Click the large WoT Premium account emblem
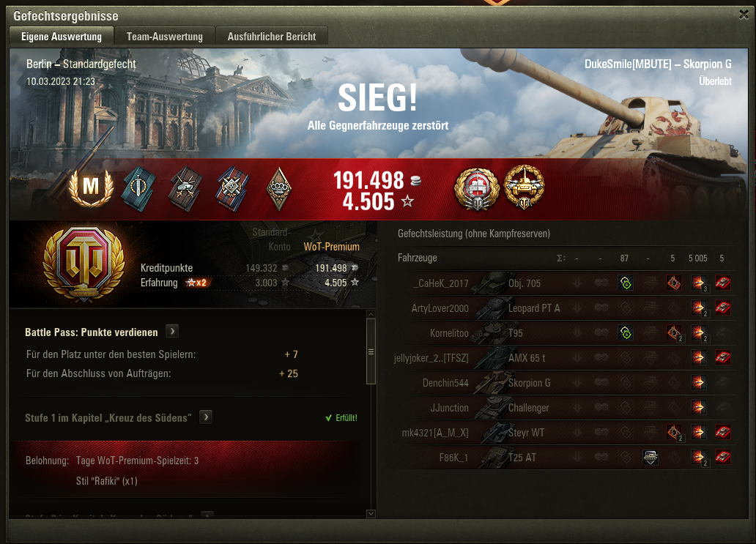The image size is (756, 544). [x=84, y=264]
